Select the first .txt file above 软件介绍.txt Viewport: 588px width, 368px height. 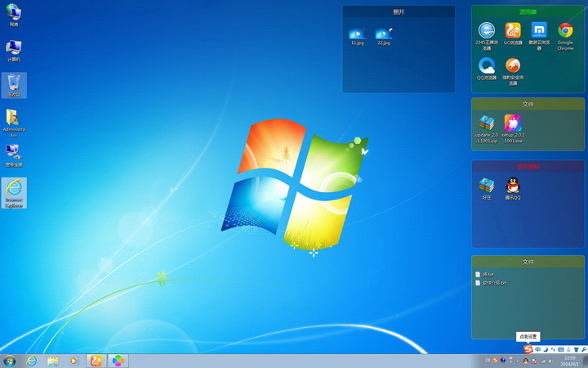(484, 275)
